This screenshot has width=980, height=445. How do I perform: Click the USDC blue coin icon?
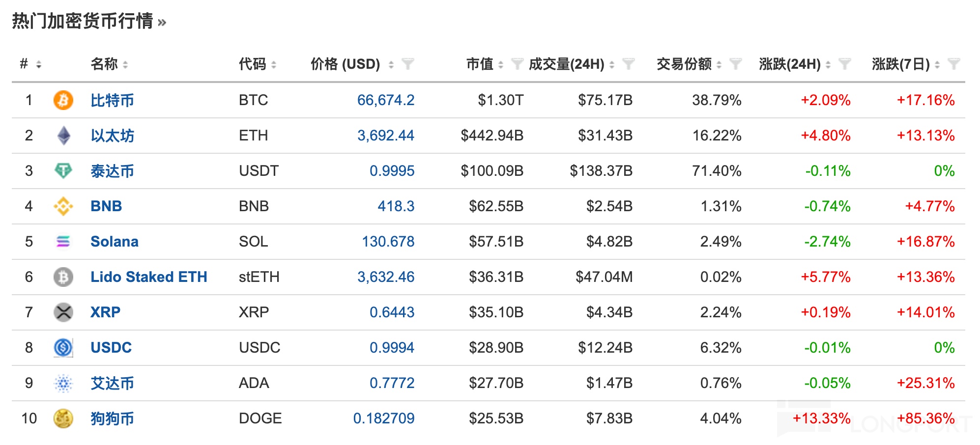pyautogui.click(x=63, y=348)
